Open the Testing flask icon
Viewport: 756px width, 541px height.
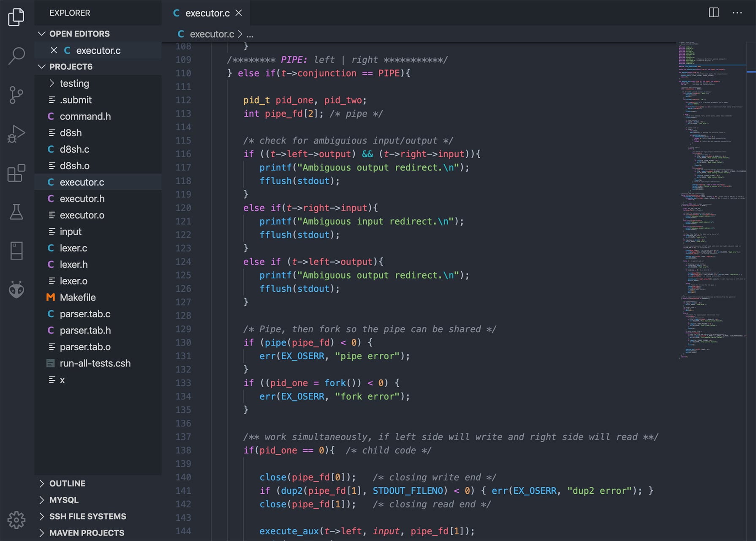point(16,211)
